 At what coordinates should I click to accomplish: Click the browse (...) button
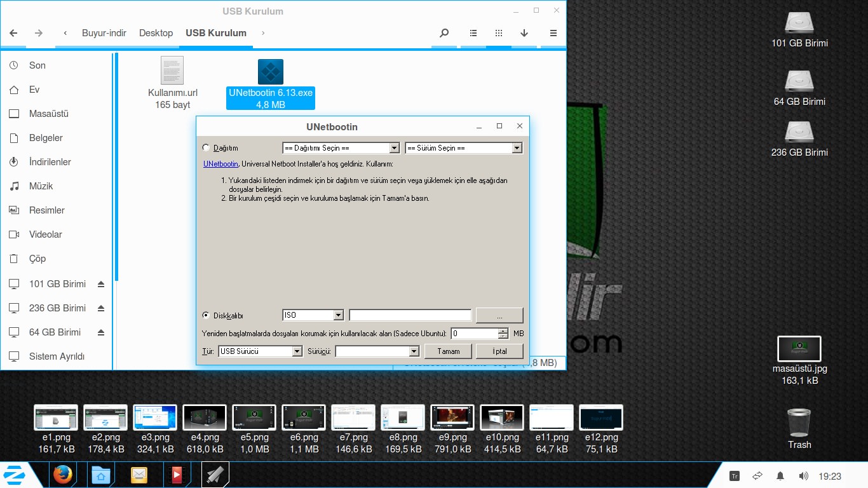499,315
